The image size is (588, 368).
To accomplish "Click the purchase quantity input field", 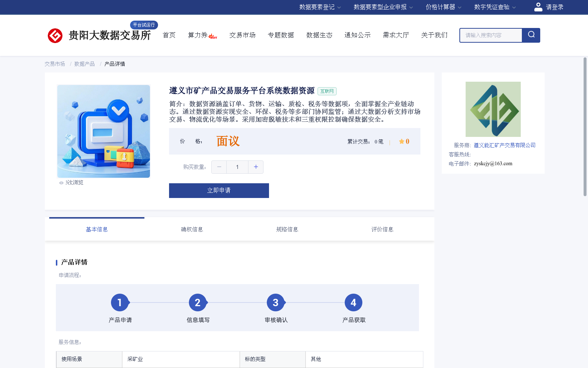I will click(x=237, y=167).
